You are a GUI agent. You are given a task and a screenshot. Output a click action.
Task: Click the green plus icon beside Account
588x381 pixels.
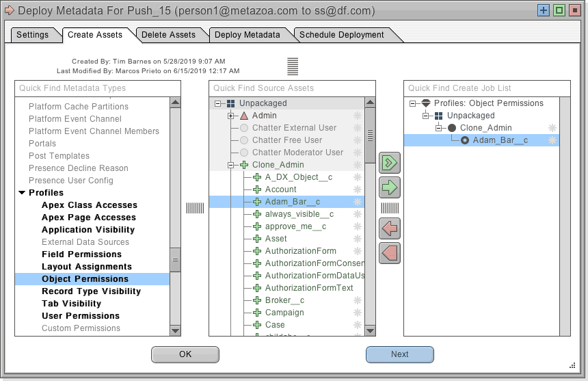click(x=257, y=189)
